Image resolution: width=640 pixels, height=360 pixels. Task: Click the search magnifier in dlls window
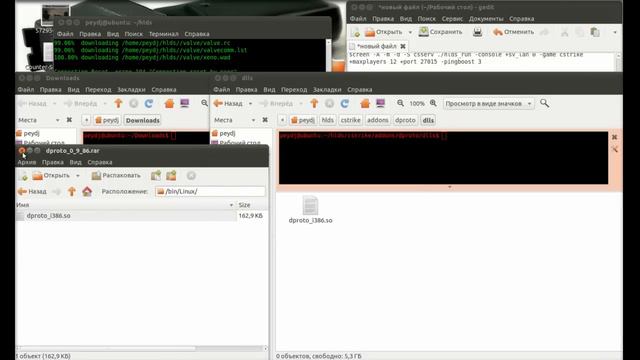(544, 103)
